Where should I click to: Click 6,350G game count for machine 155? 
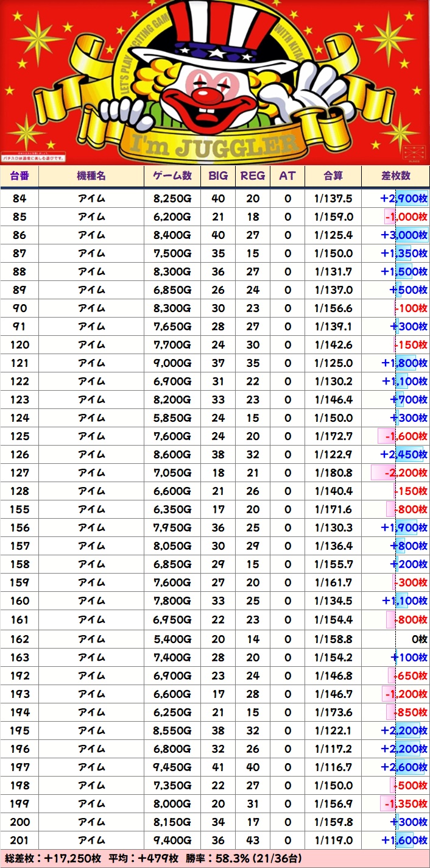[173, 510]
